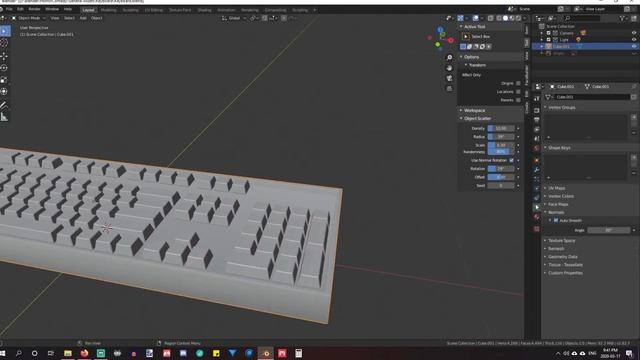Select the Move tool

[4, 56]
